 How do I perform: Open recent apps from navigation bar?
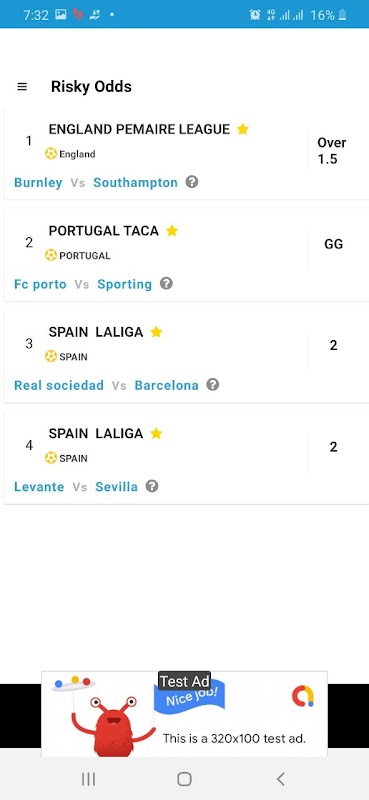pos(88,779)
